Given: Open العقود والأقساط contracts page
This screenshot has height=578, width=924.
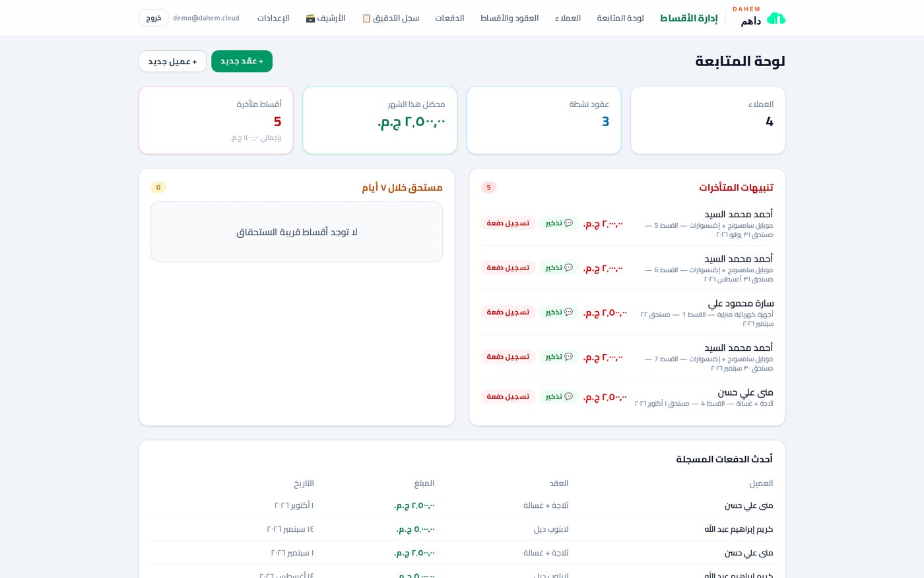Looking at the screenshot, I should click(510, 18).
